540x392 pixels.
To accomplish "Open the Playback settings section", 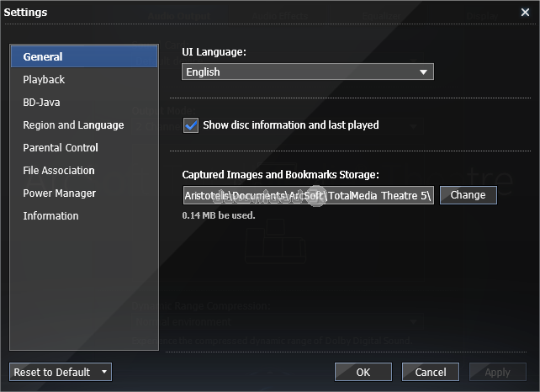I will tap(44, 80).
